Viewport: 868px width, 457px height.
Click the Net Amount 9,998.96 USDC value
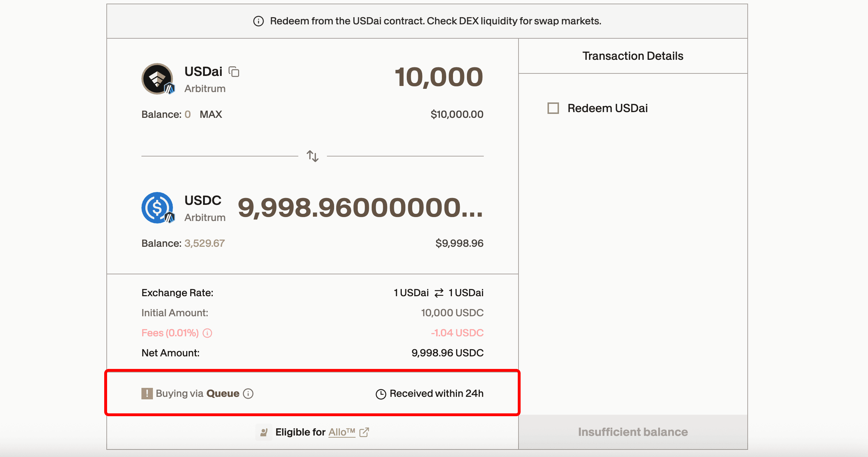pyautogui.click(x=448, y=353)
